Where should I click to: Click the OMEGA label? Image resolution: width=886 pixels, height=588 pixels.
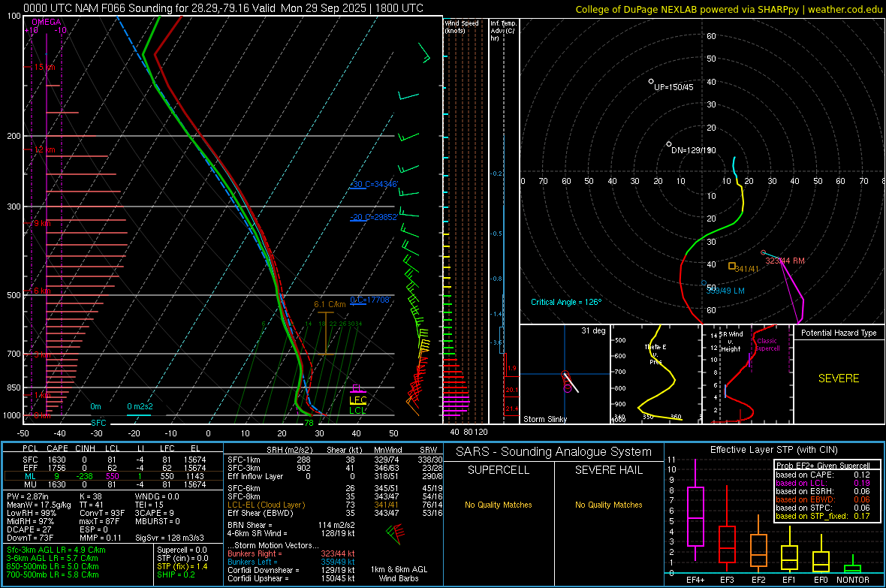[47, 22]
